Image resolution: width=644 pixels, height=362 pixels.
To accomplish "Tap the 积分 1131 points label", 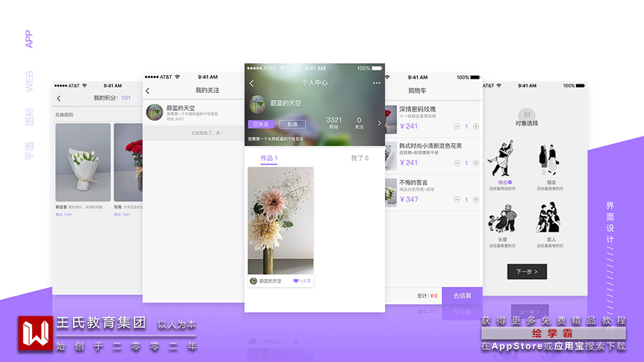I will [x=64, y=215].
